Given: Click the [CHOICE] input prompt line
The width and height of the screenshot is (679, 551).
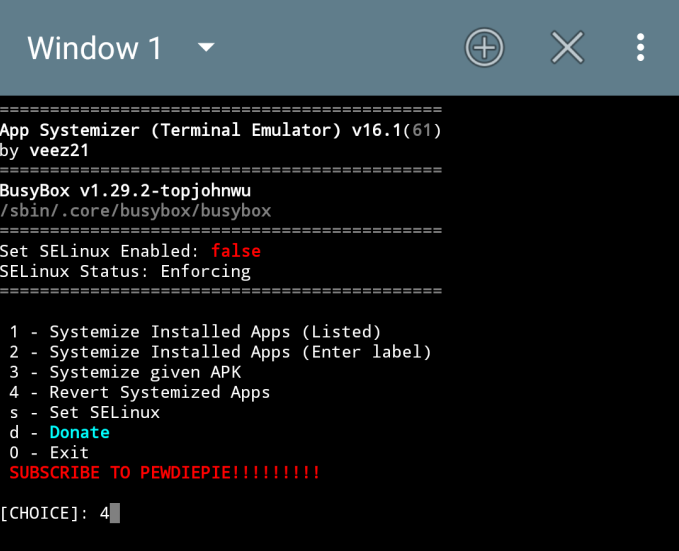Looking at the screenshot, I should pos(60,513).
